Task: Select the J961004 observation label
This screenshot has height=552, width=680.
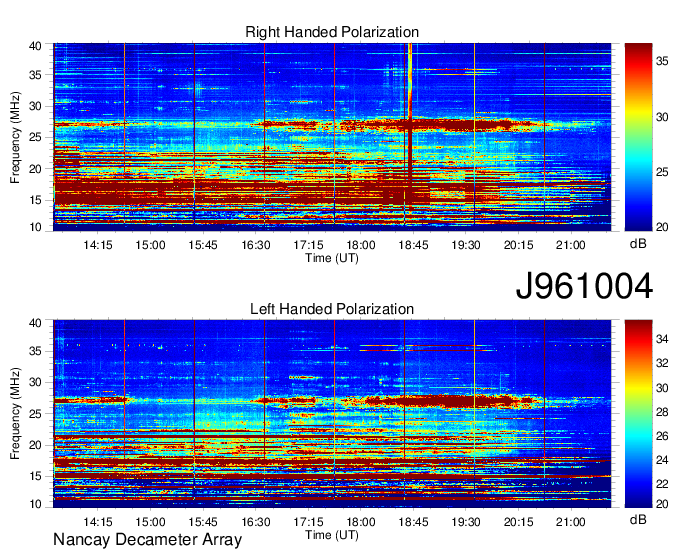Action: (x=584, y=286)
